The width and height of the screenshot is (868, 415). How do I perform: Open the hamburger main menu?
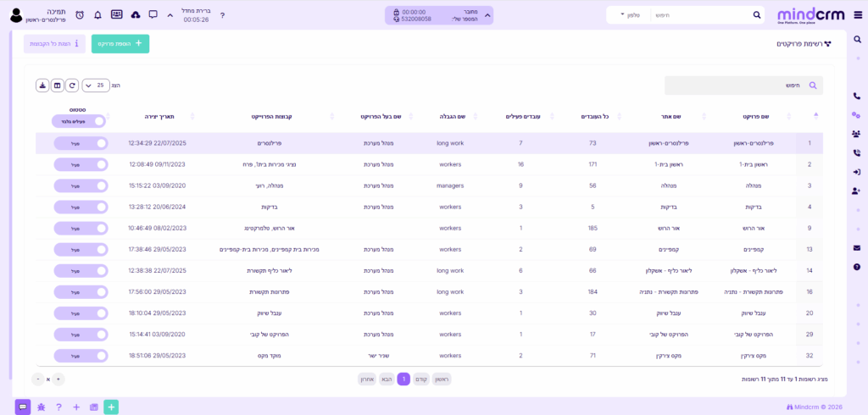pos(858,15)
